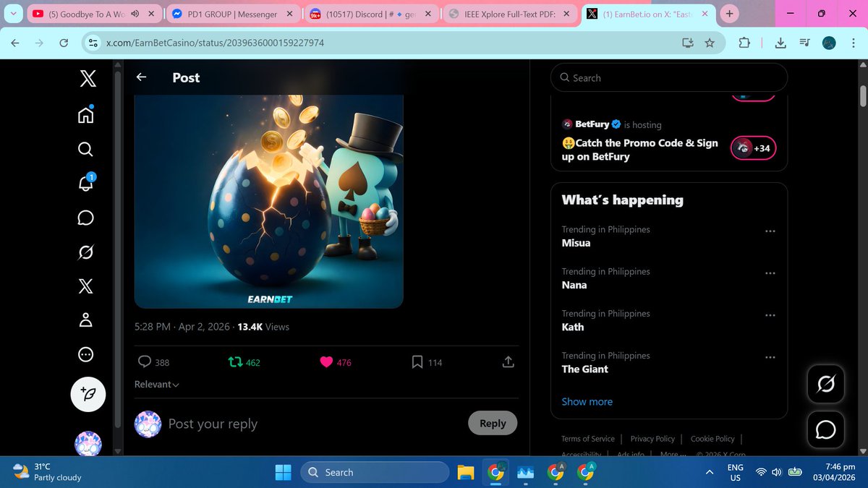The image size is (868, 488).
Task: Open the floating Grok button
Action: [825, 384]
